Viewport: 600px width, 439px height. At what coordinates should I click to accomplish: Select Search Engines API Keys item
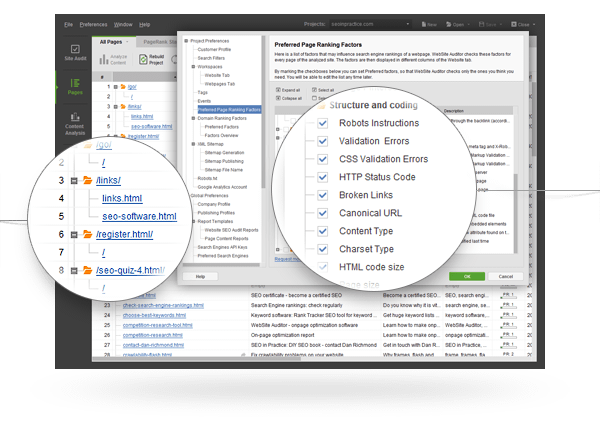(222, 247)
